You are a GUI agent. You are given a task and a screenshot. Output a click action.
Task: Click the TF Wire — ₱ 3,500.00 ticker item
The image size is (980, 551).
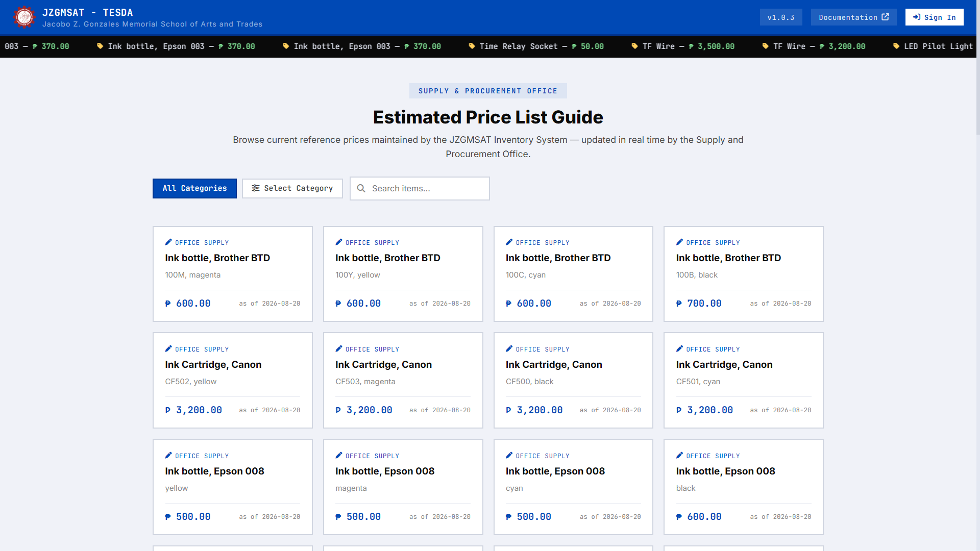pos(683,46)
